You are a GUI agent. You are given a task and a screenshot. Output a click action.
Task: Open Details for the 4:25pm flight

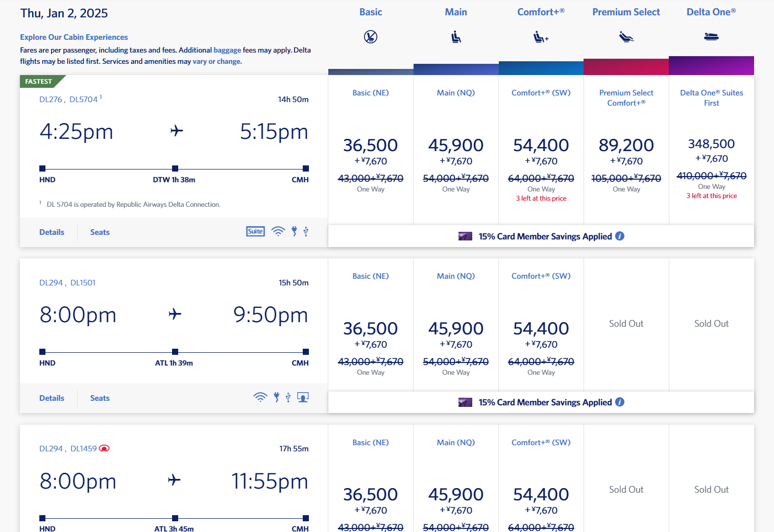coord(52,232)
